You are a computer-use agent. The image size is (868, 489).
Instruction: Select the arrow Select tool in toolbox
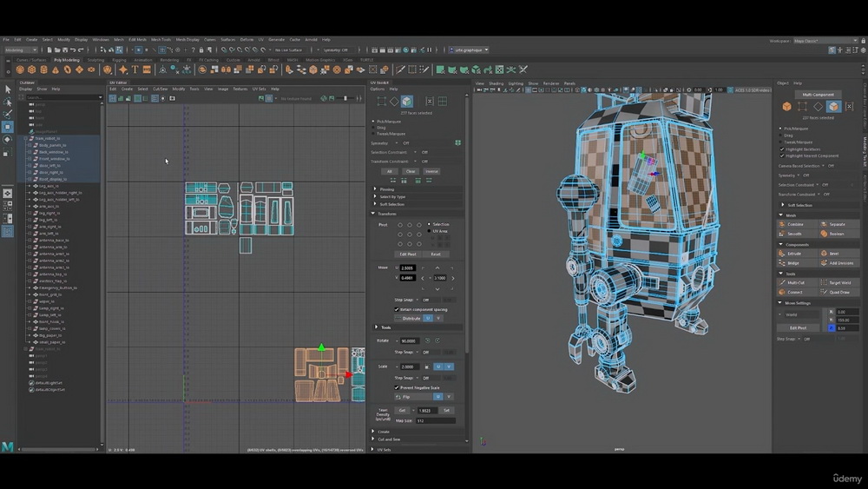pos(8,89)
